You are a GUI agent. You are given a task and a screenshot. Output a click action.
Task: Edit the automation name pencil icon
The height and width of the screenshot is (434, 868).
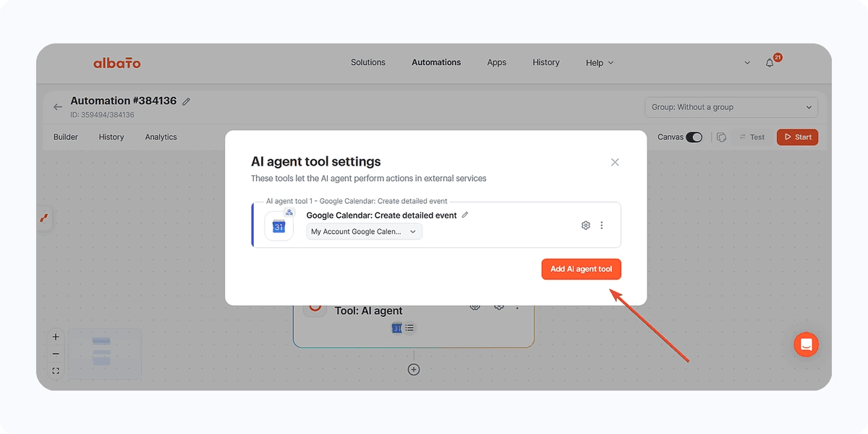(x=186, y=101)
